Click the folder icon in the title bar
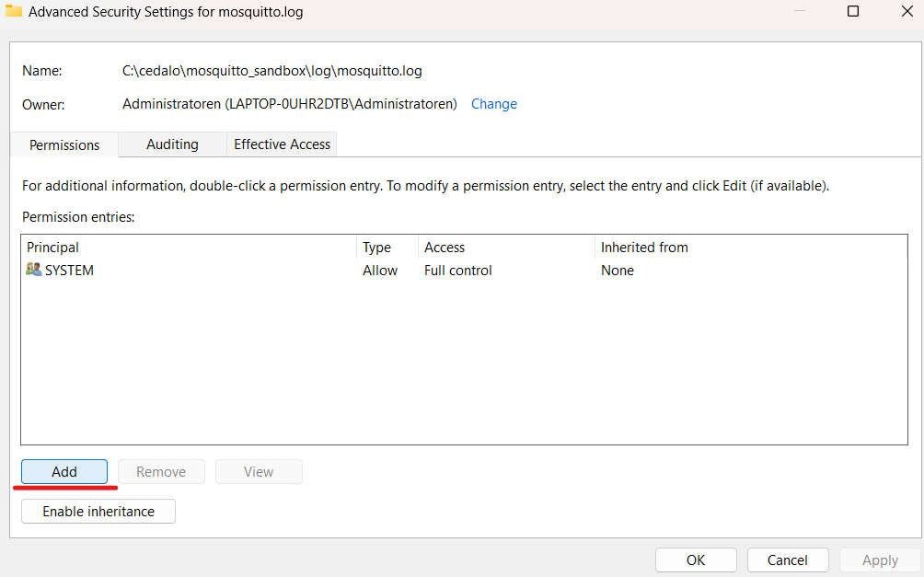Image resolution: width=924 pixels, height=577 pixels. [x=12, y=10]
